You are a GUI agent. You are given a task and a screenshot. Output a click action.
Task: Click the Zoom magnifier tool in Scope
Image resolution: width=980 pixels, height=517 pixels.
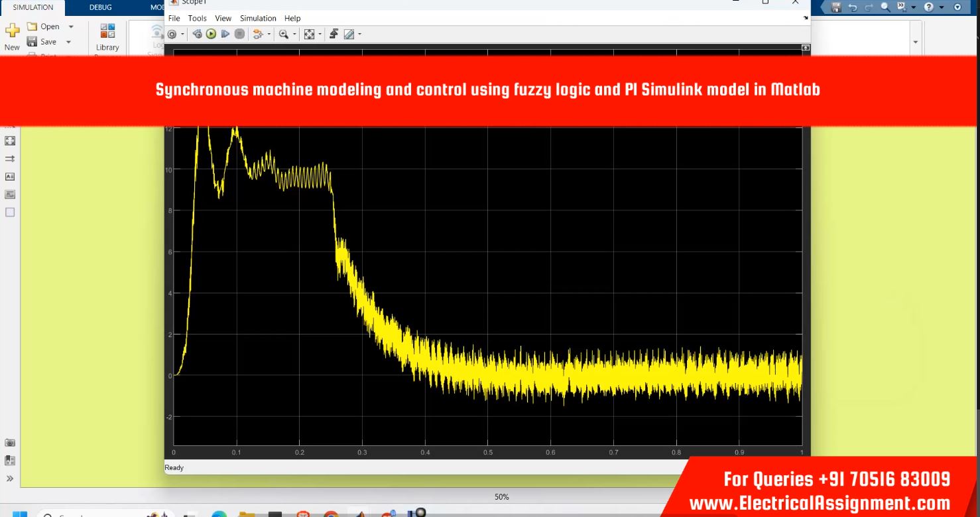coord(283,34)
